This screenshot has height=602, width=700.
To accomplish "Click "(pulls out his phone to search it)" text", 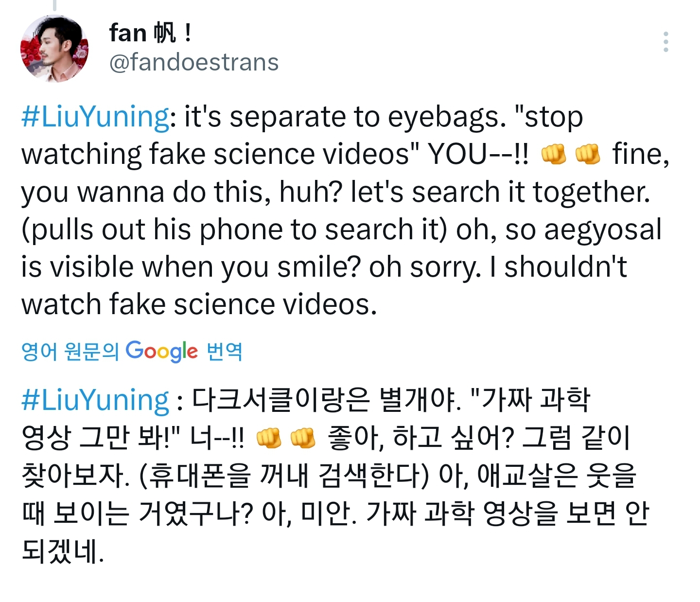I will coord(234,230).
